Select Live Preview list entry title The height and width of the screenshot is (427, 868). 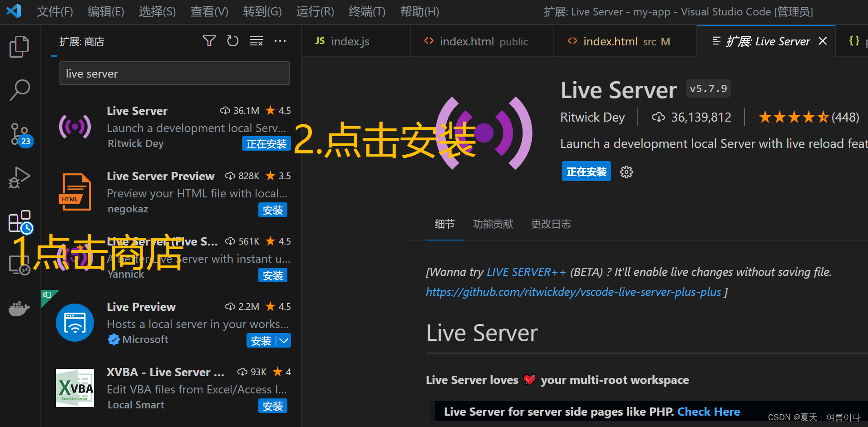141,307
